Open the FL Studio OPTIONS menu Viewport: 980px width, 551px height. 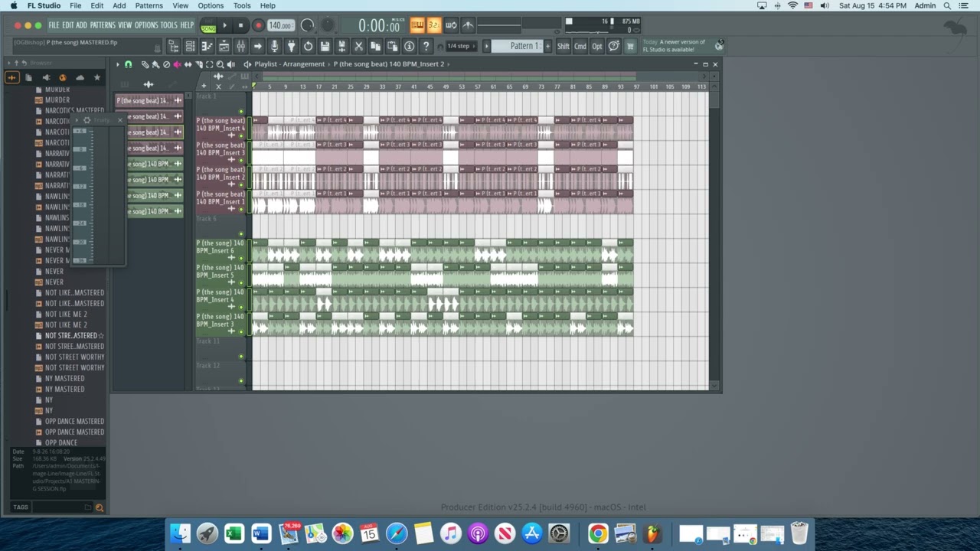coord(146,25)
